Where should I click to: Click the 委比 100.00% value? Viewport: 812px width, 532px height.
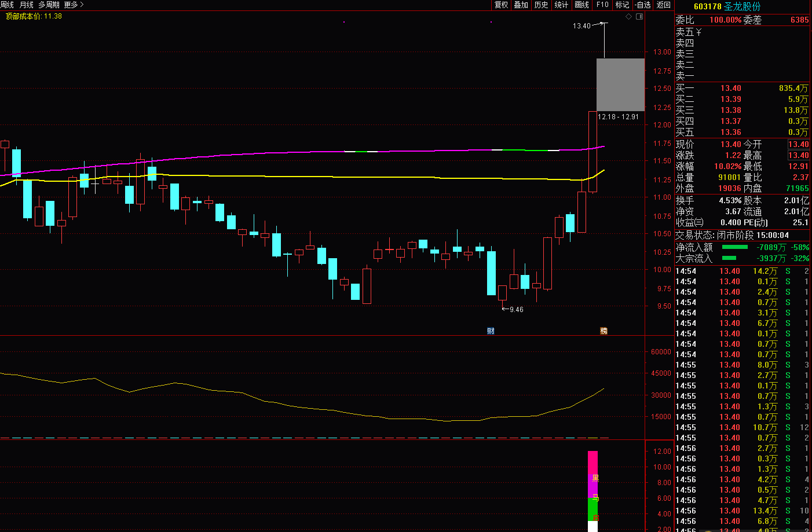click(726, 20)
